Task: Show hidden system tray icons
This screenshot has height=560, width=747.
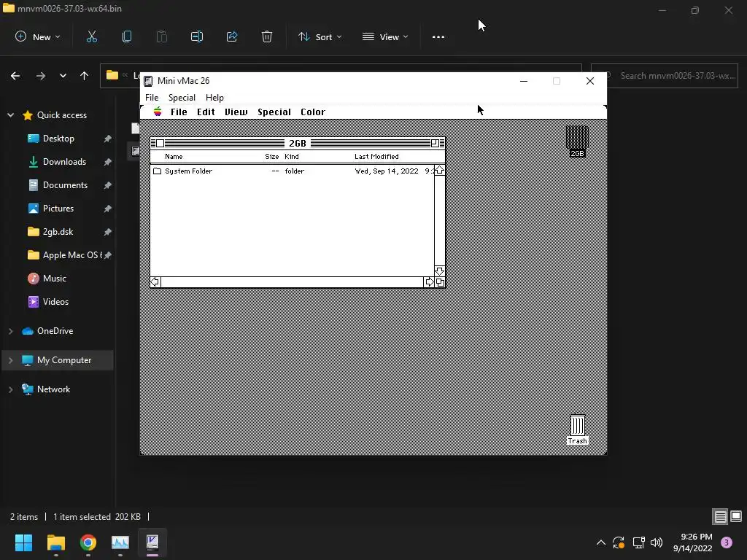Action: (x=601, y=542)
